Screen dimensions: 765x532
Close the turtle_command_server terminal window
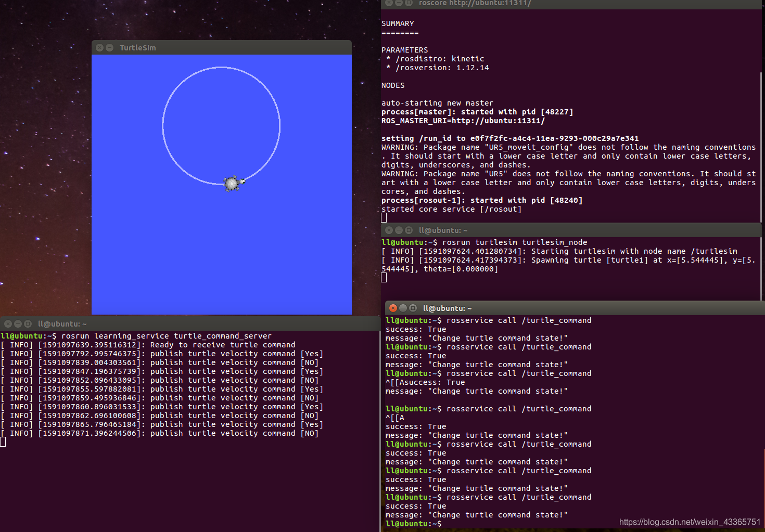pyautogui.click(x=8, y=324)
